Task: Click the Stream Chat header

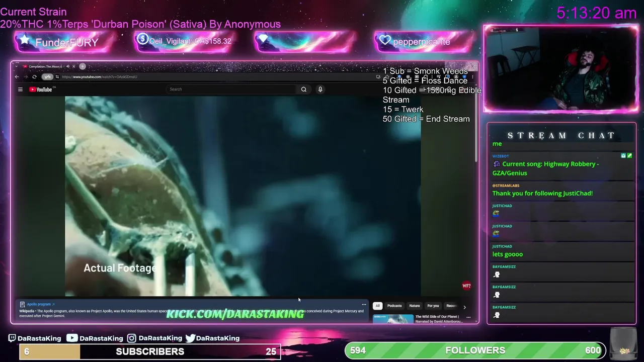Action: pyautogui.click(x=561, y=135)
